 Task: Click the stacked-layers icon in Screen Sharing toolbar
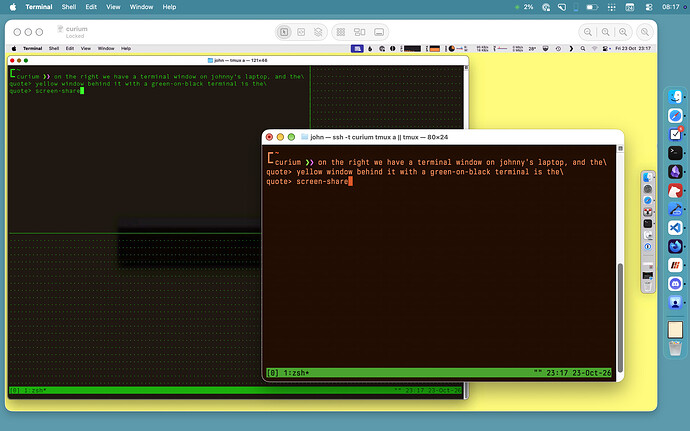pyautogui.click(x=318, y=32)
